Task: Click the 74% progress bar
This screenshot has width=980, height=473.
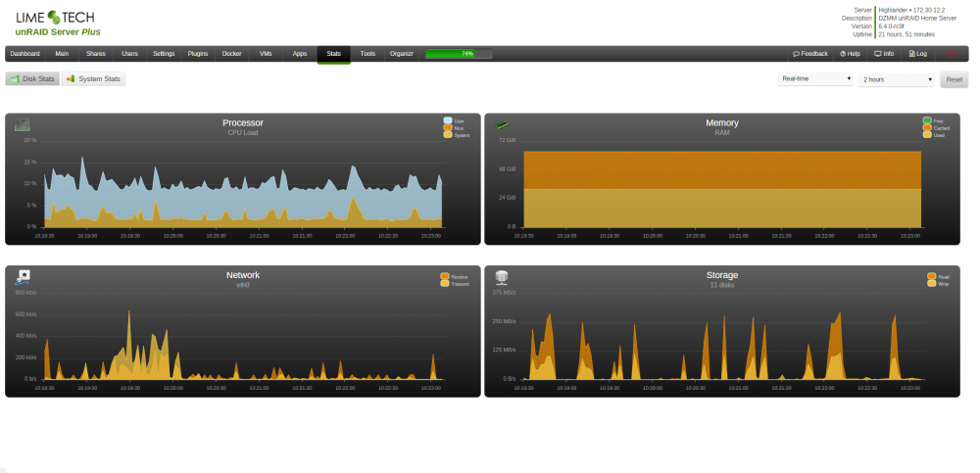Action: click(x=459, y=54)
